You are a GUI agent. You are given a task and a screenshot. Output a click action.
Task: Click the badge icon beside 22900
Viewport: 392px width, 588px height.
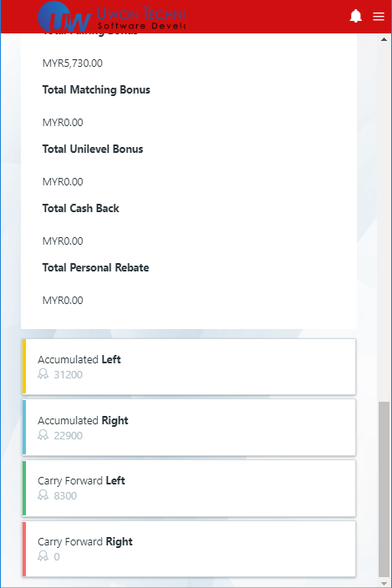[x=43, y=435]
